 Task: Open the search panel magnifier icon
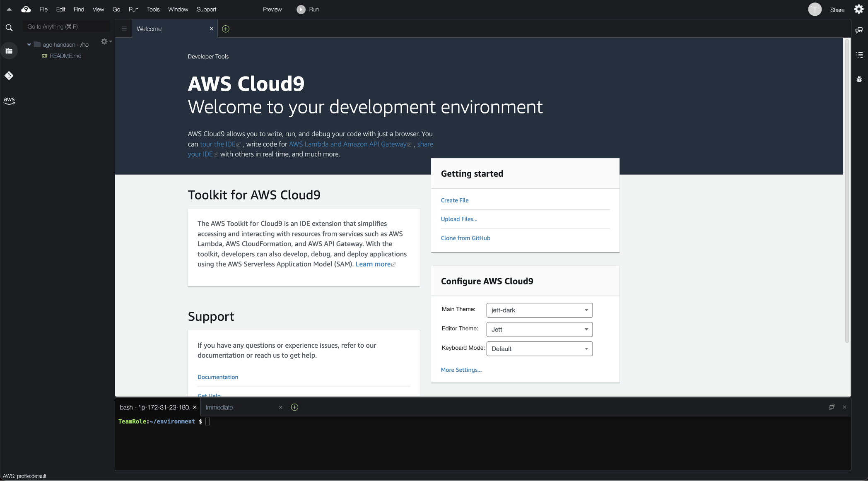[9, 28]
